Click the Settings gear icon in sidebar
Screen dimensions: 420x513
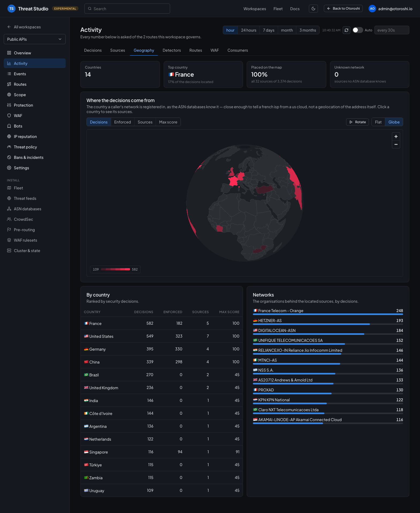pyautogui.click(x=9, y=168)
